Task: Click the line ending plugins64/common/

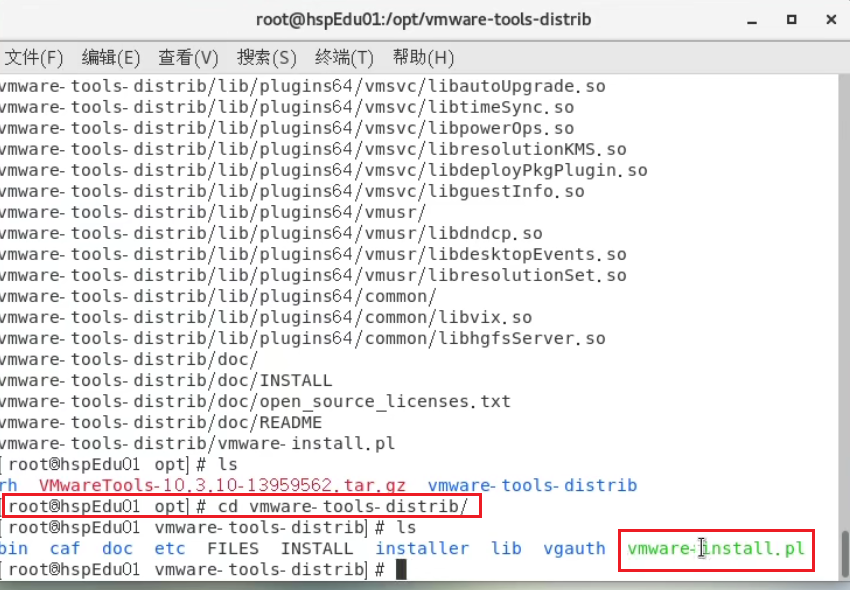Action: tap(218, 297)
